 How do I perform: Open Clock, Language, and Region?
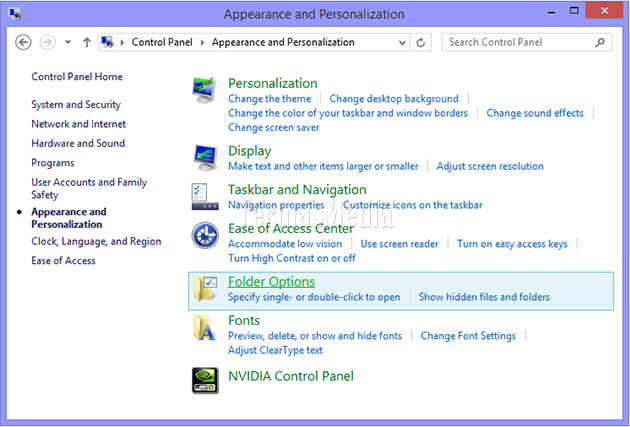[x=96, y=241]
